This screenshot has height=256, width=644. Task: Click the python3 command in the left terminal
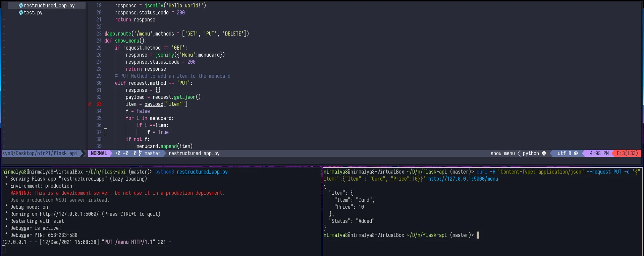[x=164, y=172]
